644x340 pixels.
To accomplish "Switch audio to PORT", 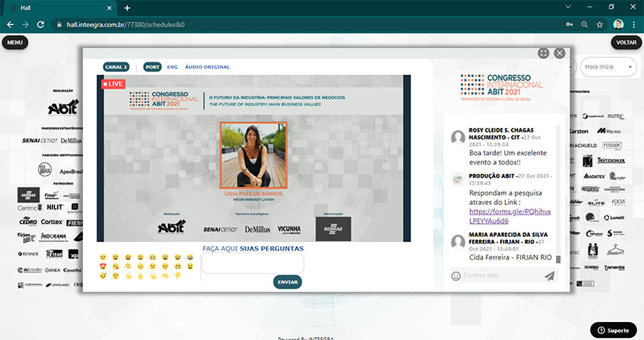I will pos(152,67).
